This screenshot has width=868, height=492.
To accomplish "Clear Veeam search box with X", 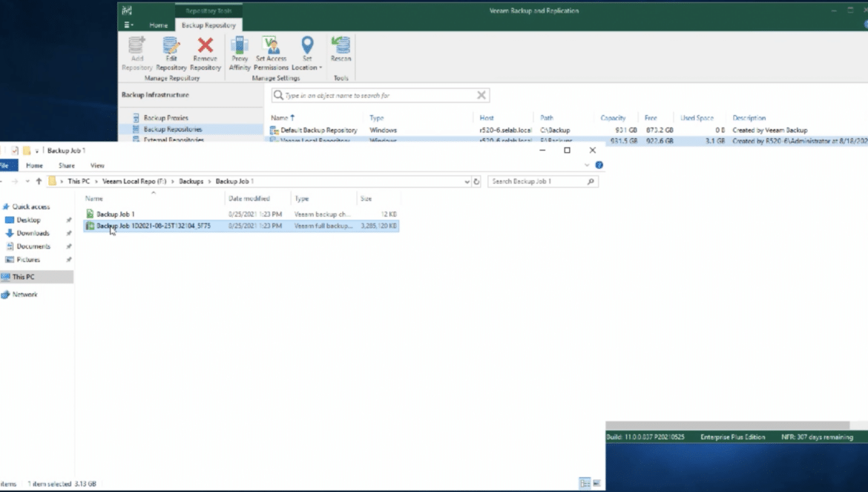I will click(x=481, y=95).
